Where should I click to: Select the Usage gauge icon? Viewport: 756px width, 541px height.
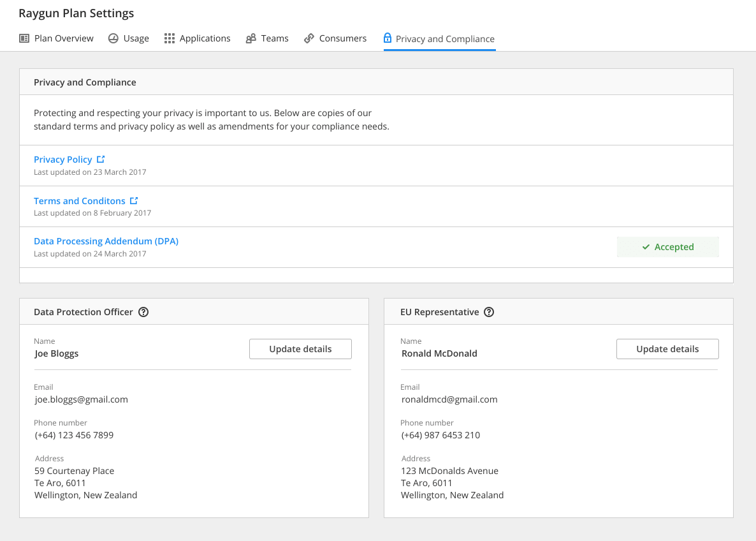pyautogui.click(x=113, y=38)
